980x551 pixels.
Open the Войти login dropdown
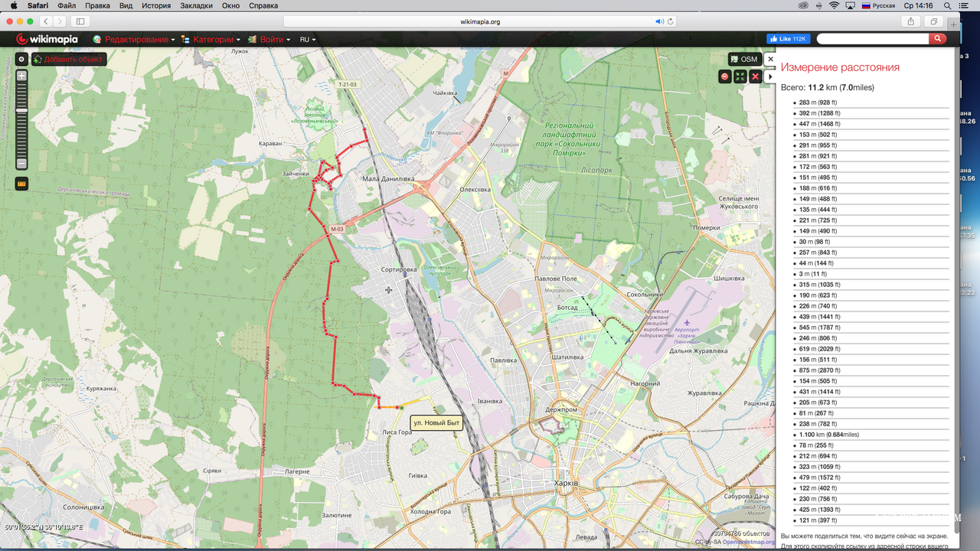tap(269, 39)
